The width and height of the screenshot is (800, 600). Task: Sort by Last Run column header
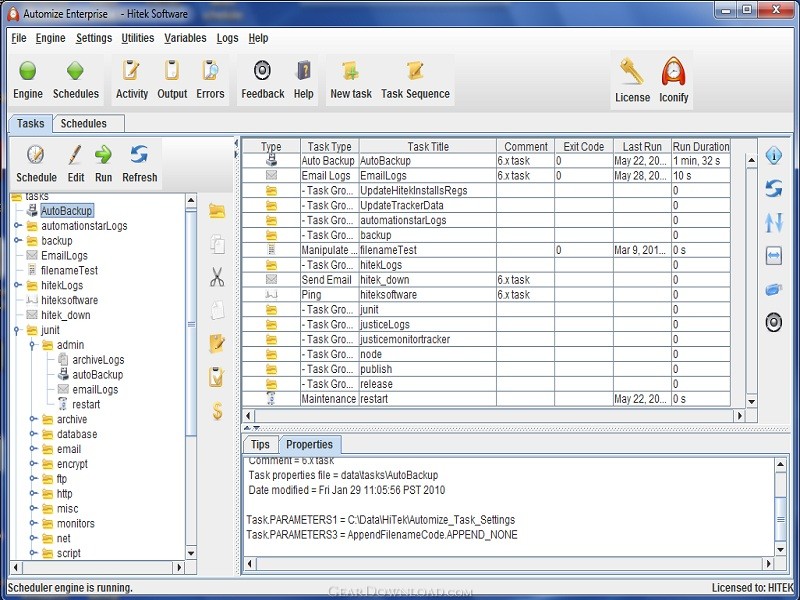pyautogui.click(x=642, y=146)
